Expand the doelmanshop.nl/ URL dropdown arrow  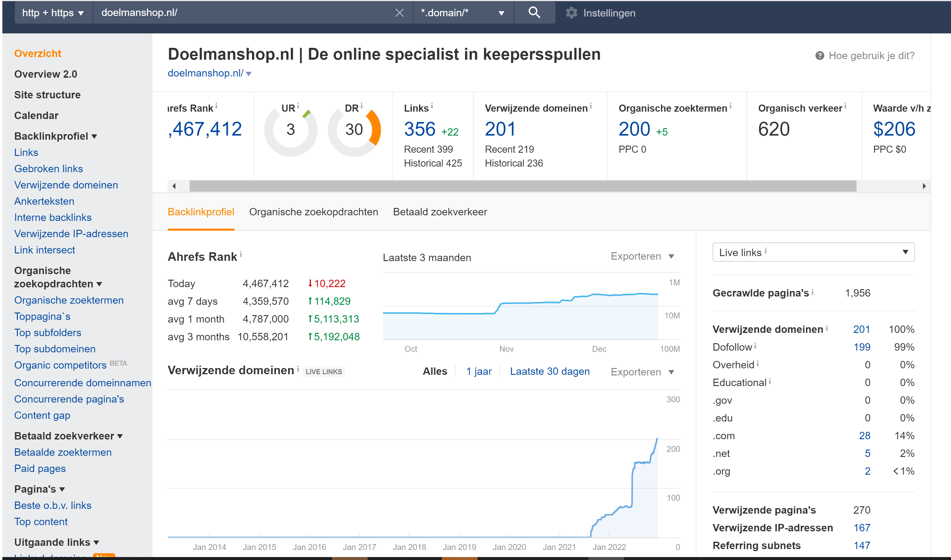249,74
